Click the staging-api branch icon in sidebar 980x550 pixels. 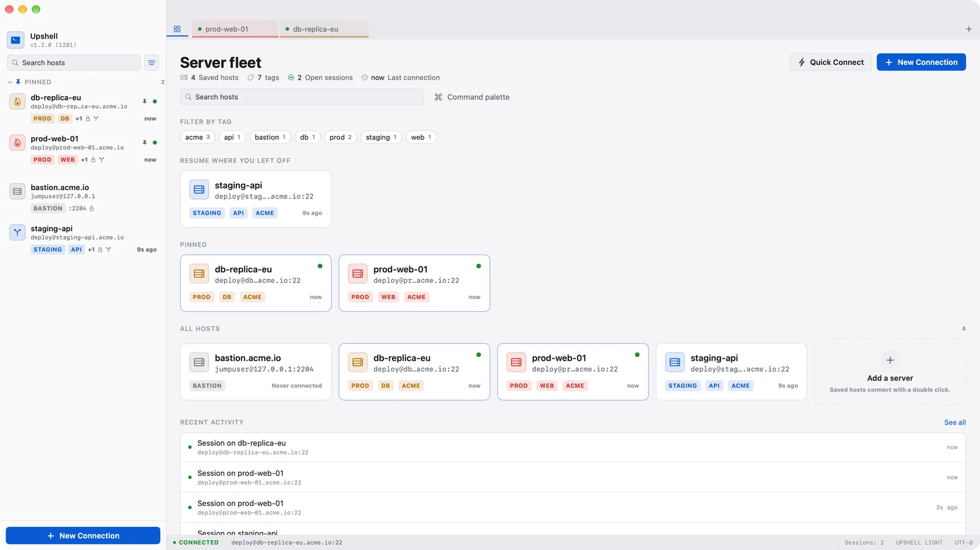point(17,232)
